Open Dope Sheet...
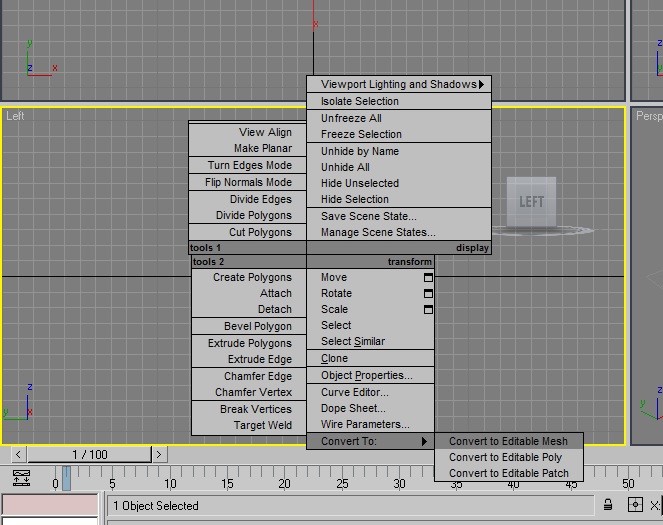The height and width of the screenshot is (525, 663). point(370,408)
